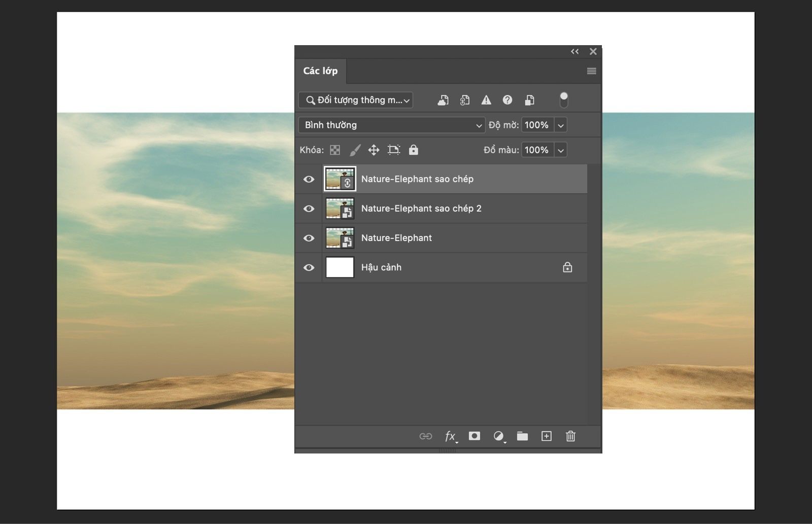Collapse the panel with the double-arrow icon
Screen dimensions: 812x524
point(574,51)
